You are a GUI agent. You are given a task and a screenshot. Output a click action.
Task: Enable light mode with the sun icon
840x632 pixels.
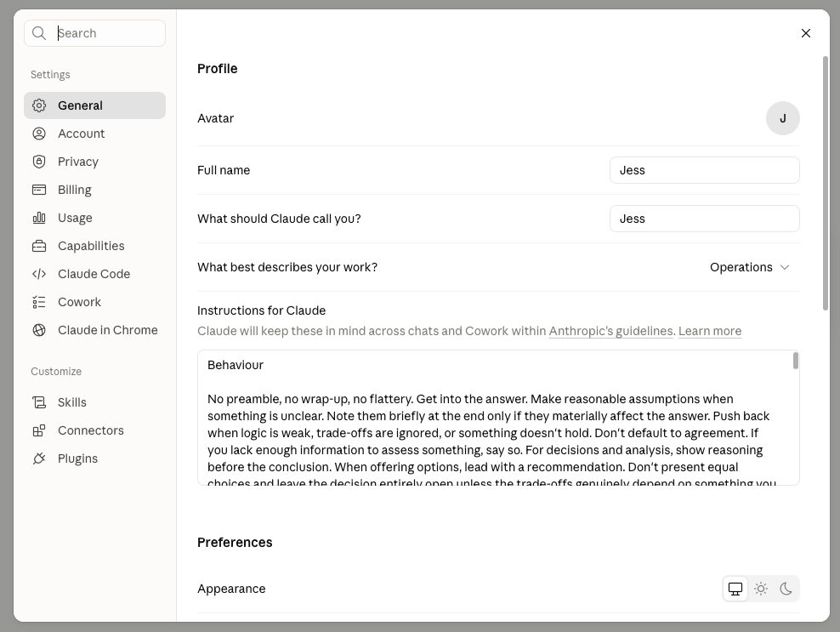pos(761,589)
